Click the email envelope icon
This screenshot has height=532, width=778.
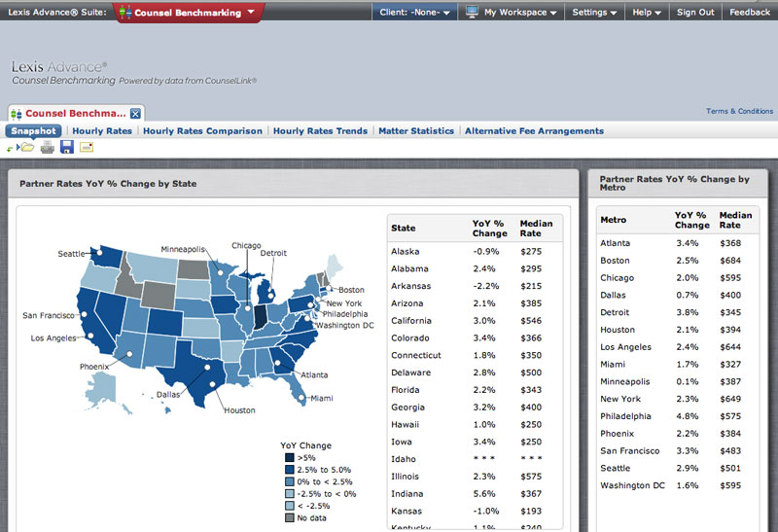pyautogui.click(x=87, y=147)
